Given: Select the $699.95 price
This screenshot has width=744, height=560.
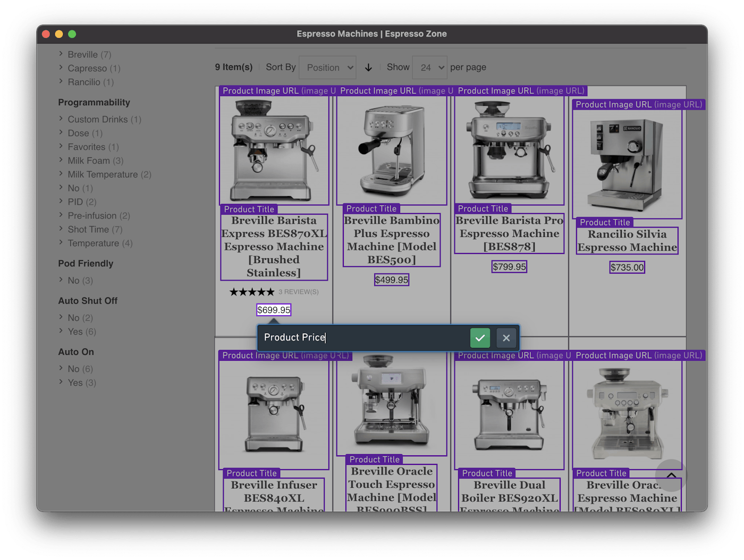Looking at the screenshot, I should (x=274, y=310).
